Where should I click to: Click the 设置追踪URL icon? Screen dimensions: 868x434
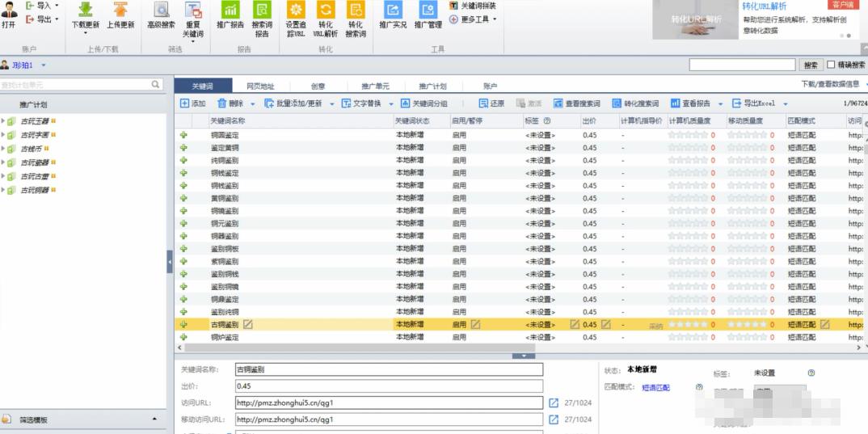(x=296, y=11)
